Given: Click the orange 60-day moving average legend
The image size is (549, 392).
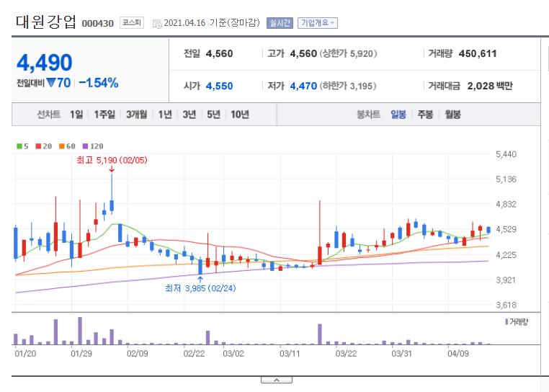Looking at the screenshot, I should pos(67,146).
